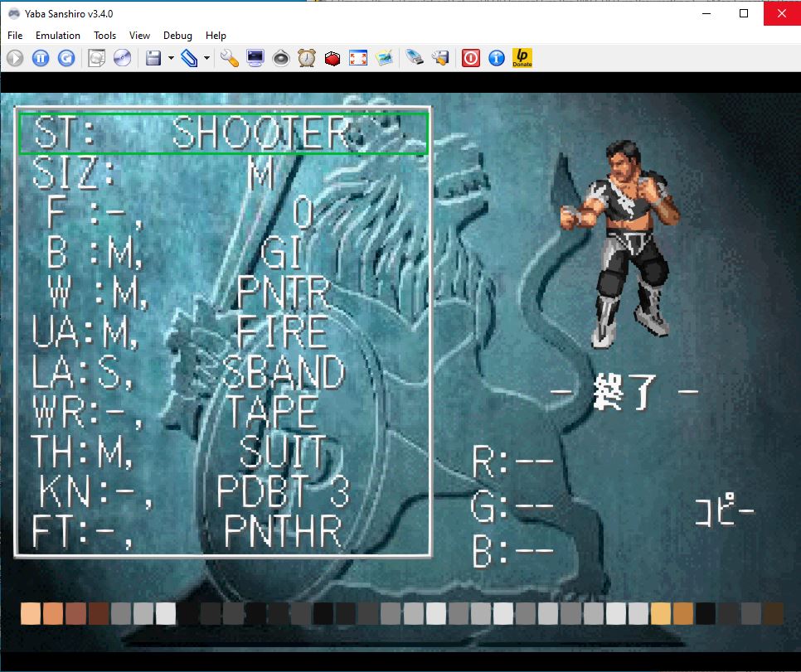The width and height of the screenshot is (801, 672).
Task: Click the red cube toolbar icon
Action: pos(333,58)
